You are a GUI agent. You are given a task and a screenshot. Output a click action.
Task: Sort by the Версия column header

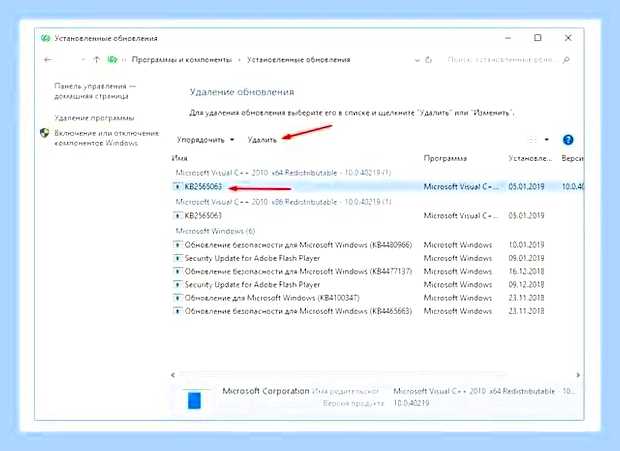coord(572,158)
